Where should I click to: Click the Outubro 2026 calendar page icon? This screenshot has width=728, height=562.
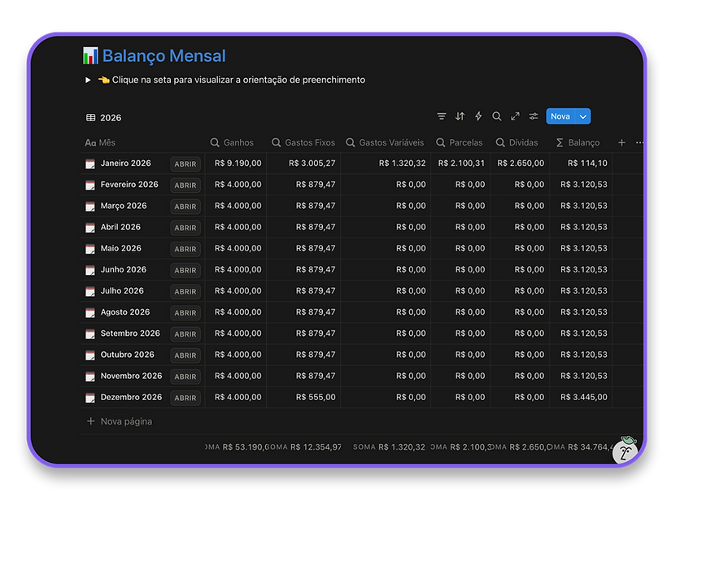(90, 355)
